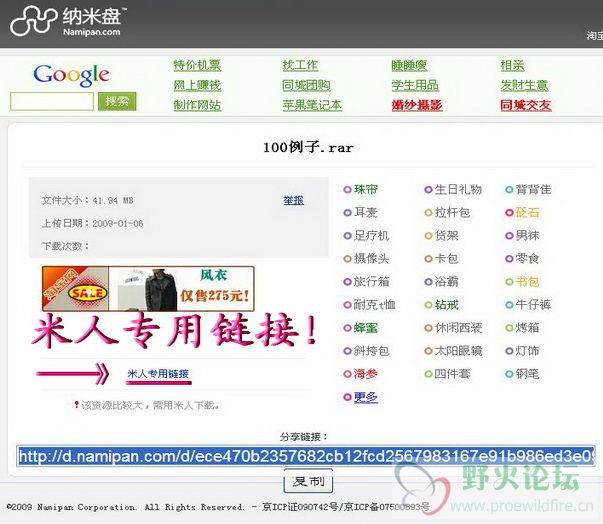The width and height of the screenshot is (603, 524).
Task: Open the 特价机票 link
Action: [x=197, y=65]
